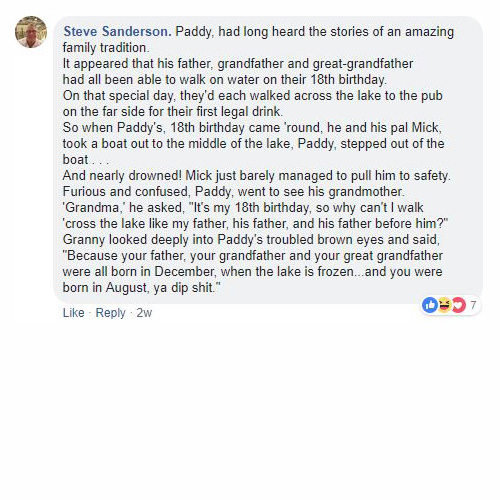The width and height of the screenshot is (500, 500).
Task: Click the text 'family tradition.'
Action: (x=106, y=48)
